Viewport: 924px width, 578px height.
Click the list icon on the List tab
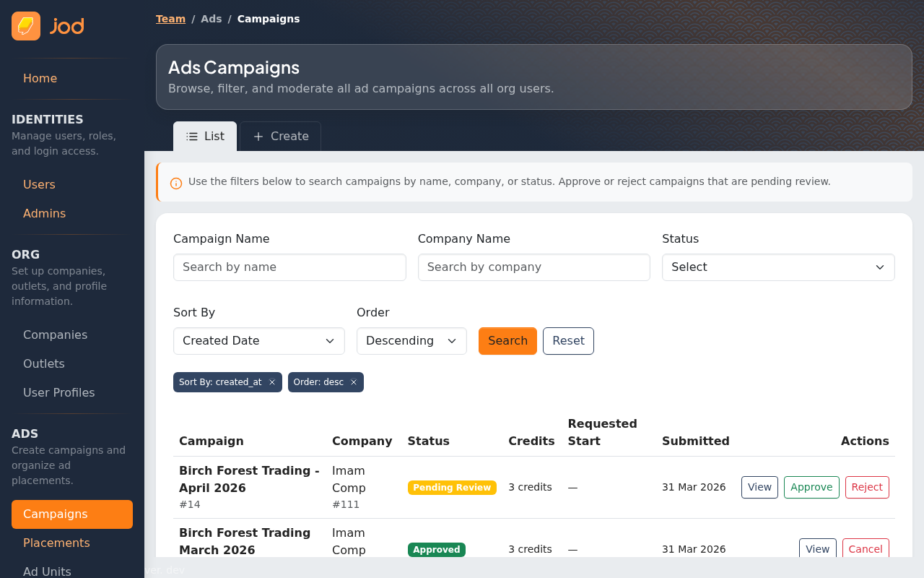pos(191,136)
